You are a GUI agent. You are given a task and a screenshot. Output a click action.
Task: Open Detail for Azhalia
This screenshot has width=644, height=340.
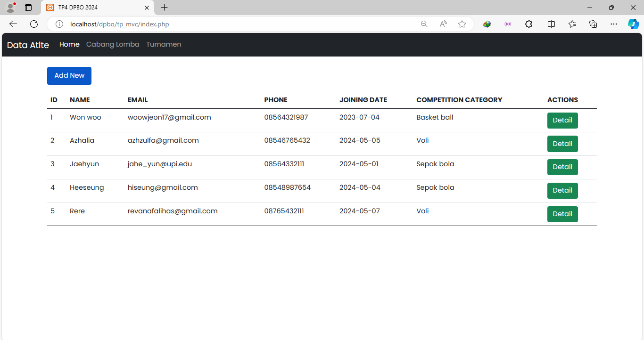pyautogui.click(x=562, y=144)
